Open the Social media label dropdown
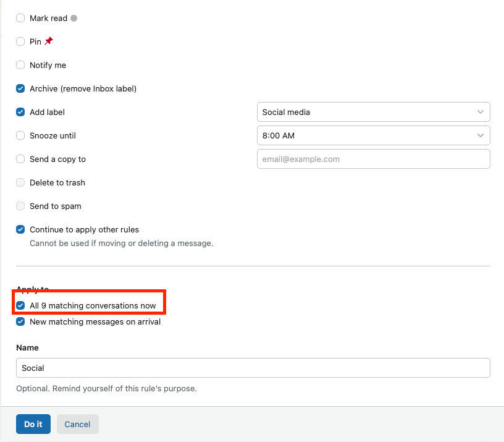 (x=373, y=112)
